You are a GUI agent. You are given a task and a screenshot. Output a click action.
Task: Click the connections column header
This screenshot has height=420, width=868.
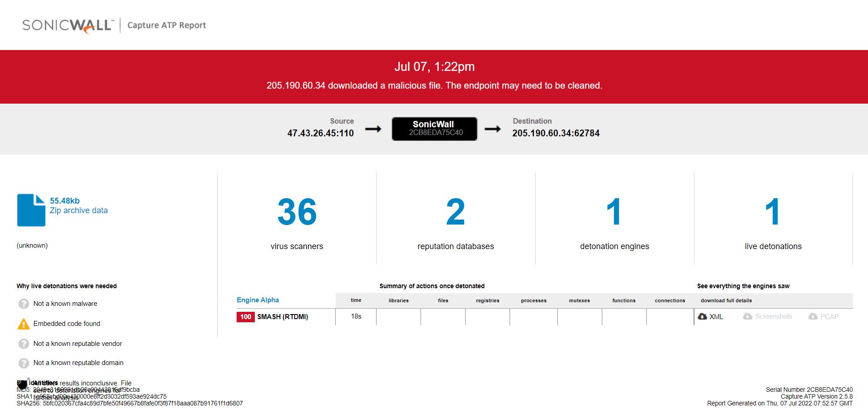(x=670, y=300)
